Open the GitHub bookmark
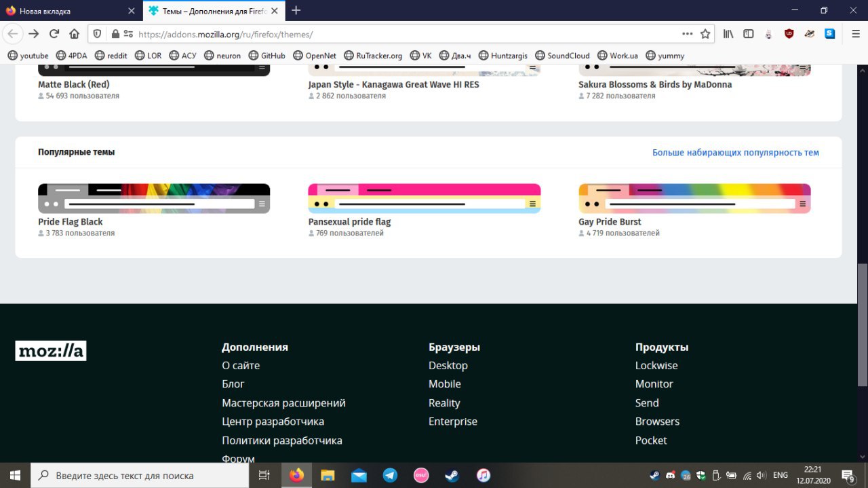Screen dimensions: 868x488 click(x=267, y=56)
